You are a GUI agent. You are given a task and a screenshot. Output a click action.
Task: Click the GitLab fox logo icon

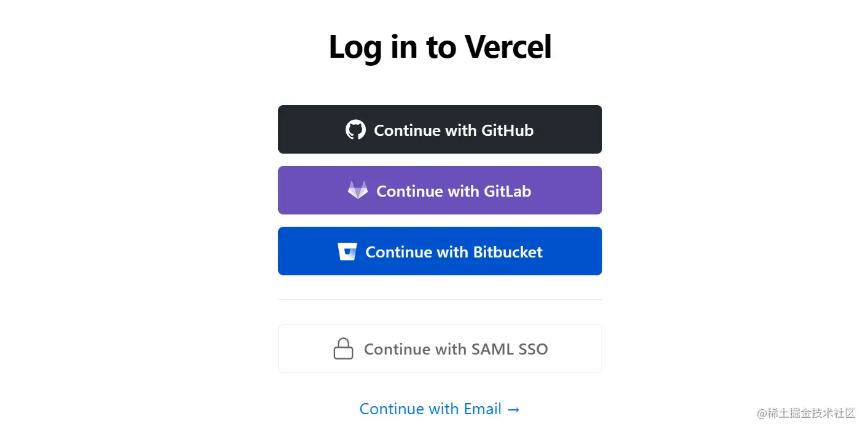358,190
